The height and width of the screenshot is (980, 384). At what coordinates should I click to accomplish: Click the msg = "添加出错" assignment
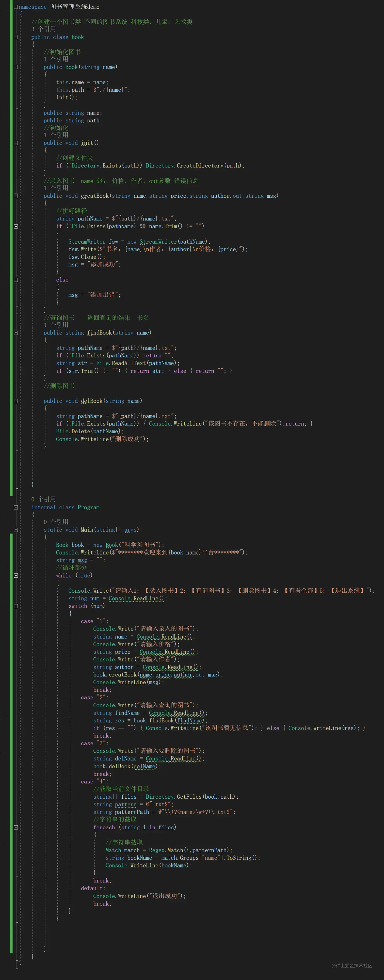pyautogui.click(x=95, y=295)
